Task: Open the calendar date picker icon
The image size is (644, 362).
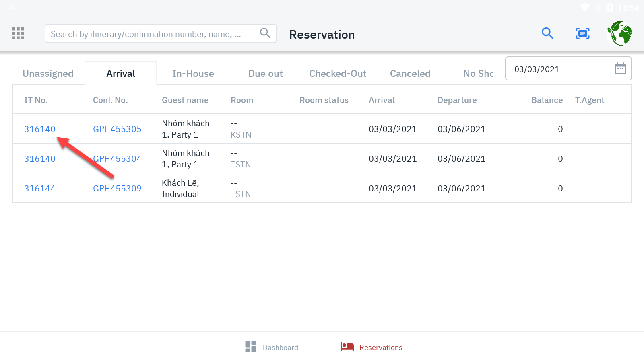Action: point(620,69)
